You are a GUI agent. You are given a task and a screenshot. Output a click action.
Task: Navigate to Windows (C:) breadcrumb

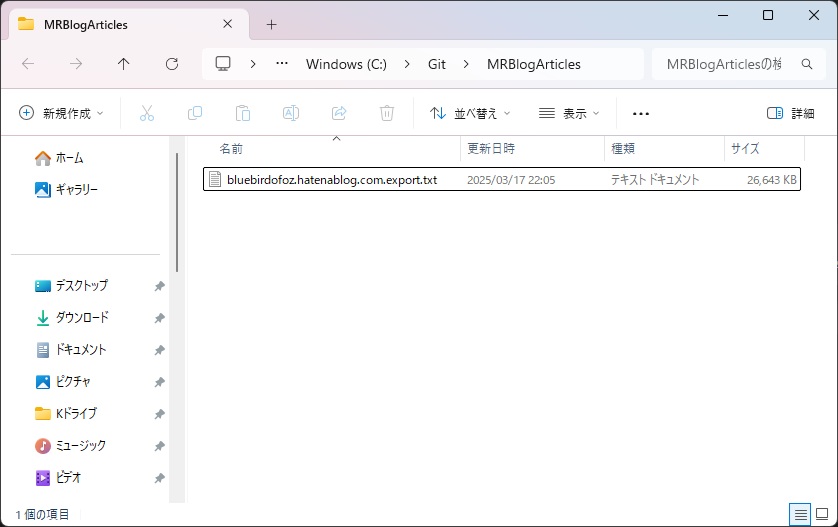click(346, 64)
